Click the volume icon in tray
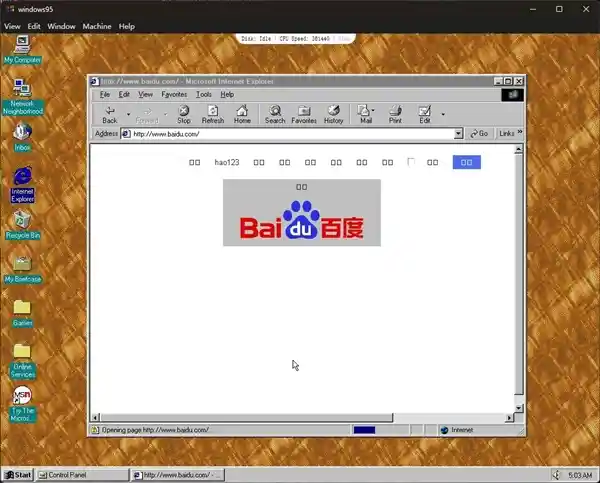This screenshot has width=600, height=483. 556,475
